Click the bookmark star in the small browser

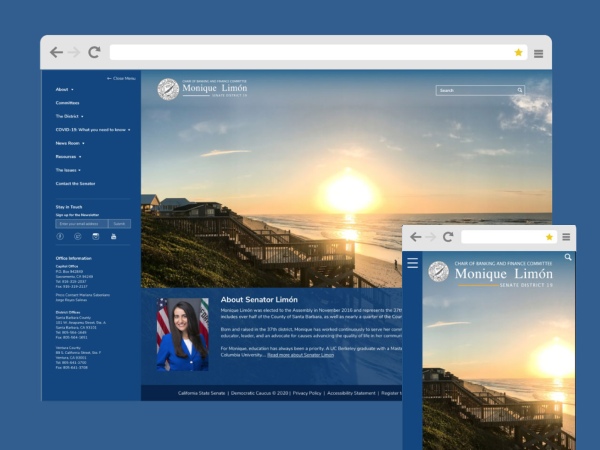549,237
